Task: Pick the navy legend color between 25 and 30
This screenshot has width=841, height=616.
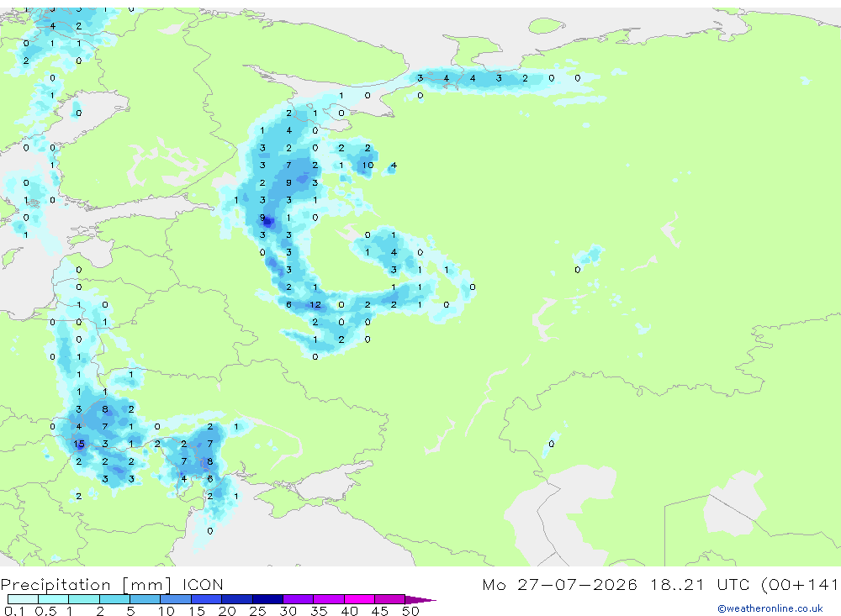Action: [267, 599]
